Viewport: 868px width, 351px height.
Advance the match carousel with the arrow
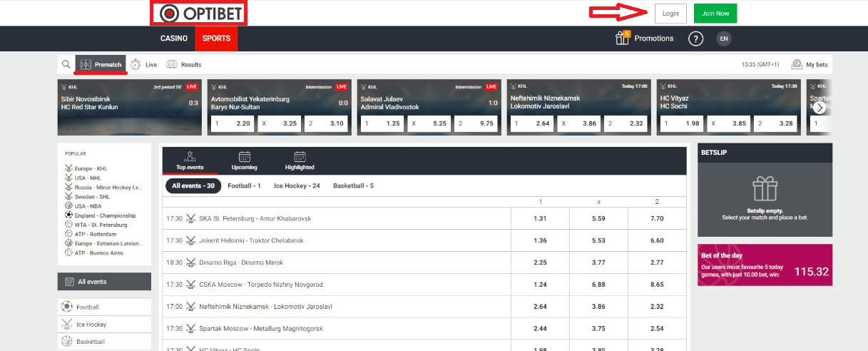click(820, 108)
